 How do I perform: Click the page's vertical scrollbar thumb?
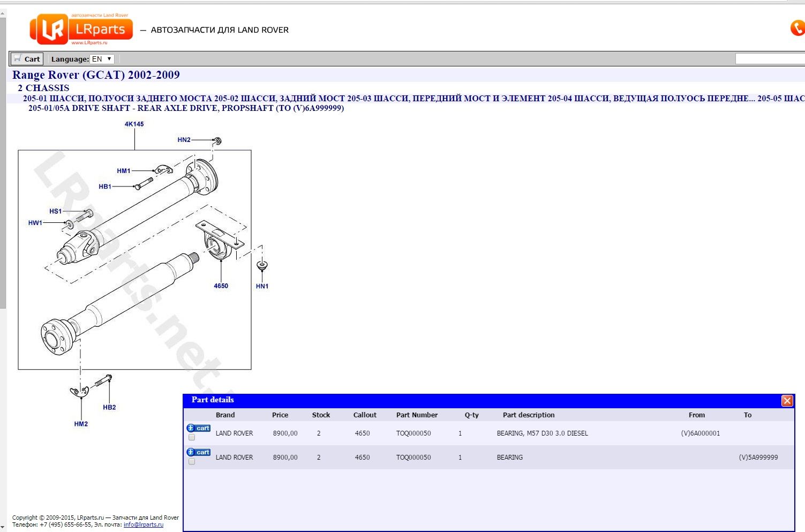coord(3,163)
